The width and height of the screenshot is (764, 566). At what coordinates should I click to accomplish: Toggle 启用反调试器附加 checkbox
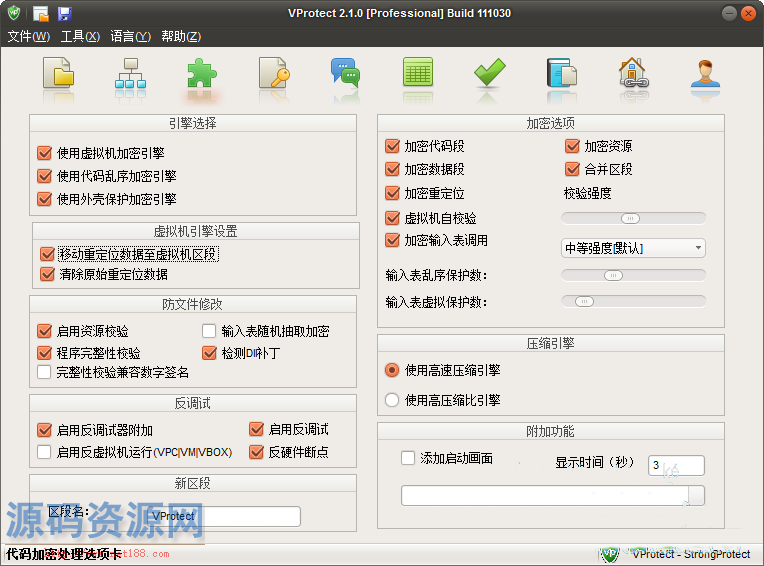tap(44, 430)
